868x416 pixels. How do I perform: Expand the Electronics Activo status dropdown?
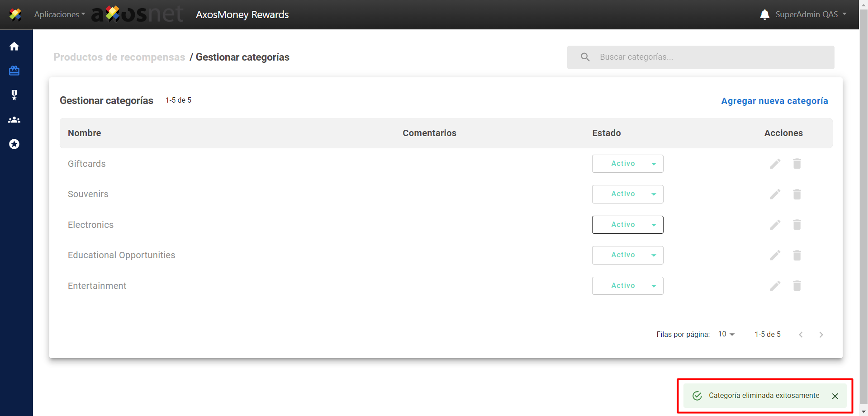(x=627, y=225)
